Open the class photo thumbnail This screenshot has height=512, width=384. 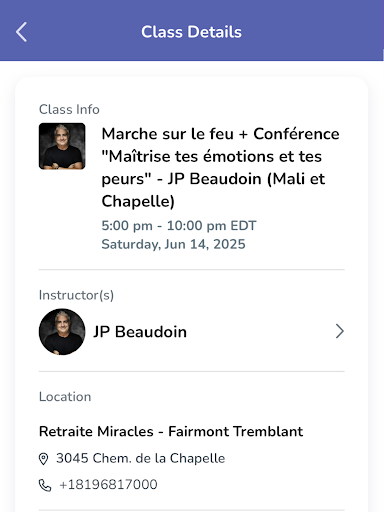(x=62, y=146)
